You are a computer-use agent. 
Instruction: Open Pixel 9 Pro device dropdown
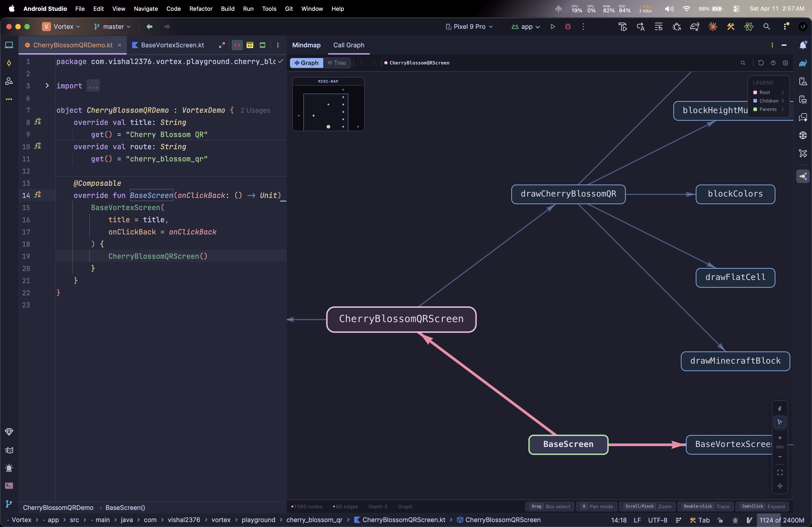(469, 27)
